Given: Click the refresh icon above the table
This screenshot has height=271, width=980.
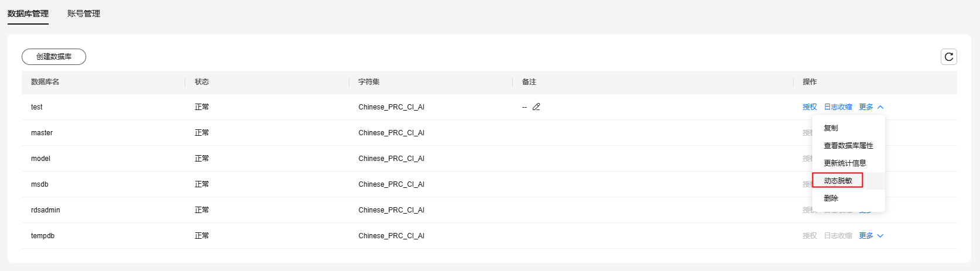Looking at the screenshot, I should click(x=948, y=57).
